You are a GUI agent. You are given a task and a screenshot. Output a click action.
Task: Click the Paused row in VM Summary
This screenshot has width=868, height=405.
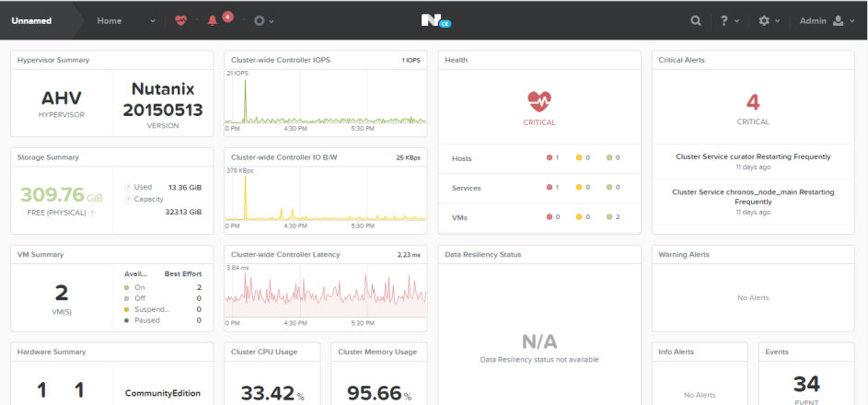163,320
